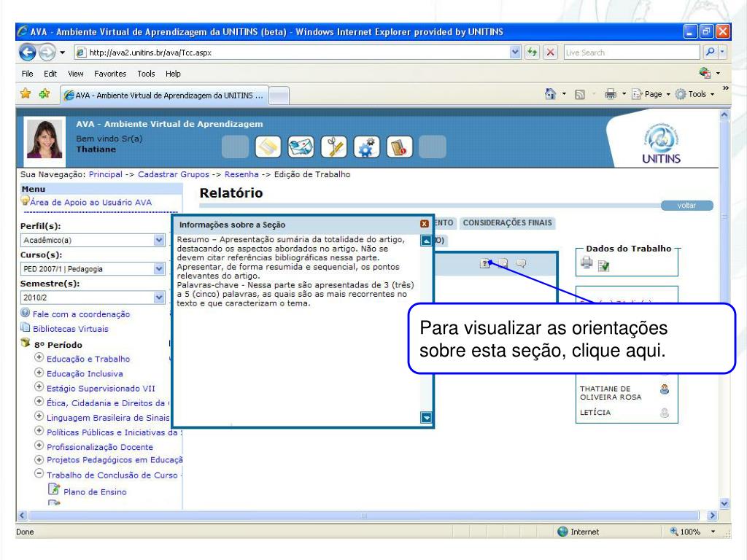The height and width of the screenshot is (560, 747).
Task: Click the horizontal scrollbar at page bottom
Action: tap(364, 516)
